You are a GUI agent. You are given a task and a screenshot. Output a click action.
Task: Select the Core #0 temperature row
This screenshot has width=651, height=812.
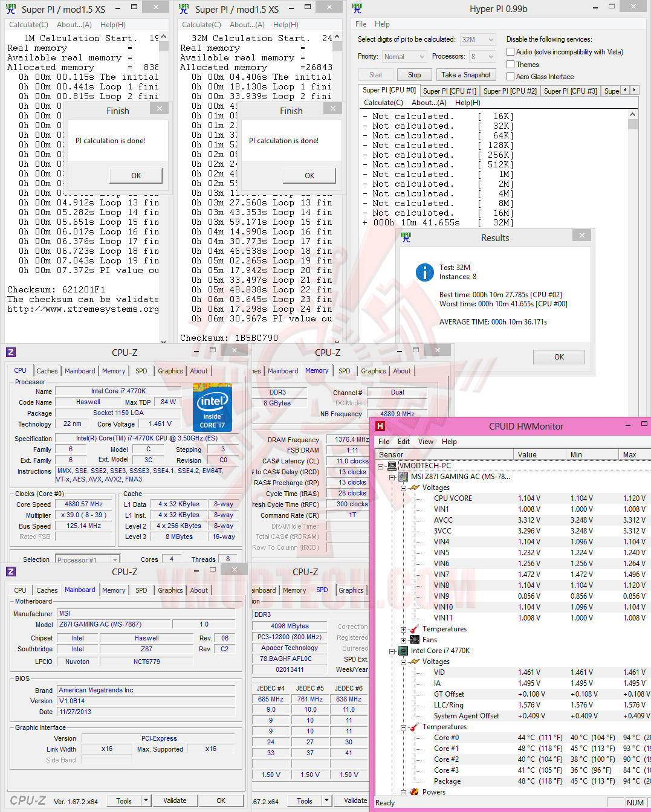pos(513,738)
